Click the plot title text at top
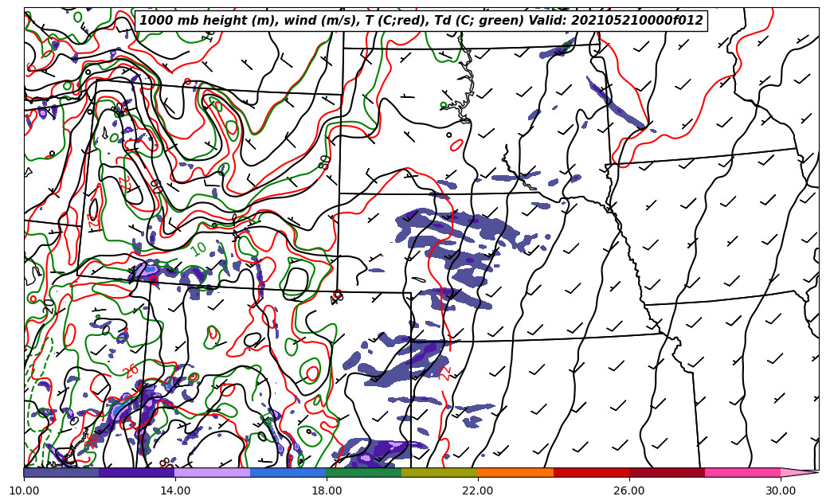Viewport: 826px width, 504px height. click(x=421, y=21)
